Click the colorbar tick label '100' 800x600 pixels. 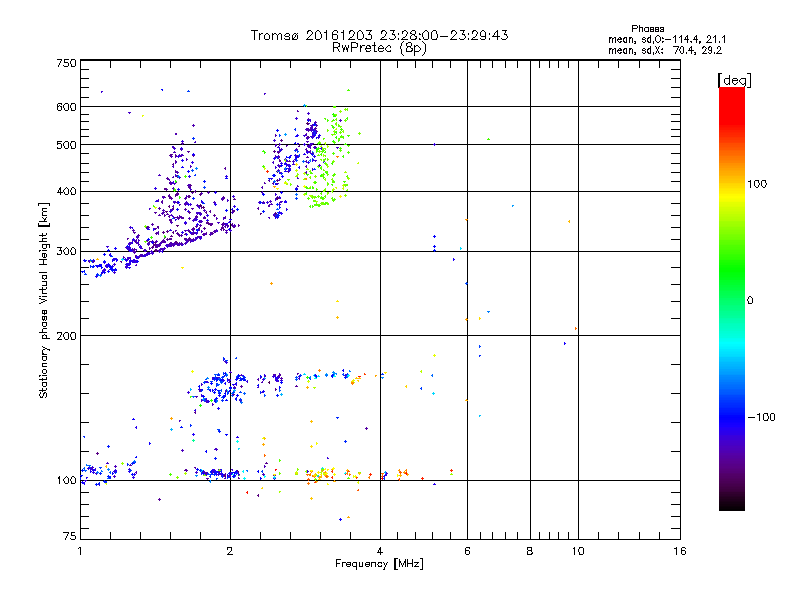tap(757, 184)
